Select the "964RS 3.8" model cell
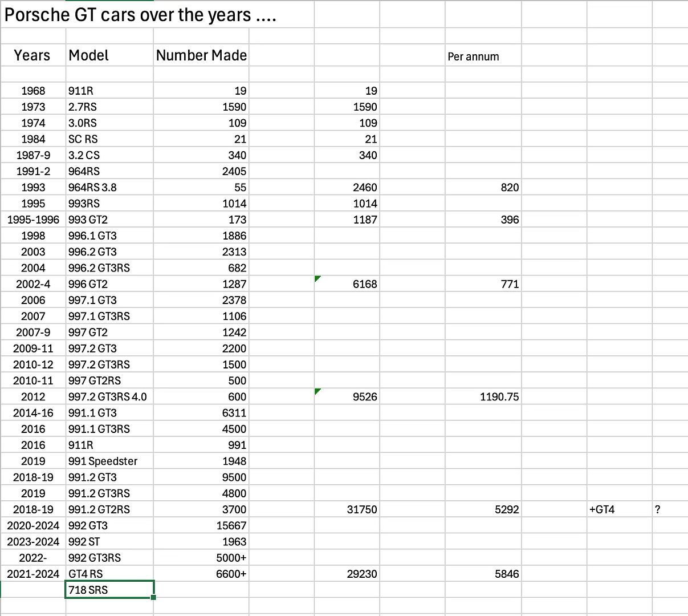The height and width of the screenshot is (616, 688). click(109, 187)
